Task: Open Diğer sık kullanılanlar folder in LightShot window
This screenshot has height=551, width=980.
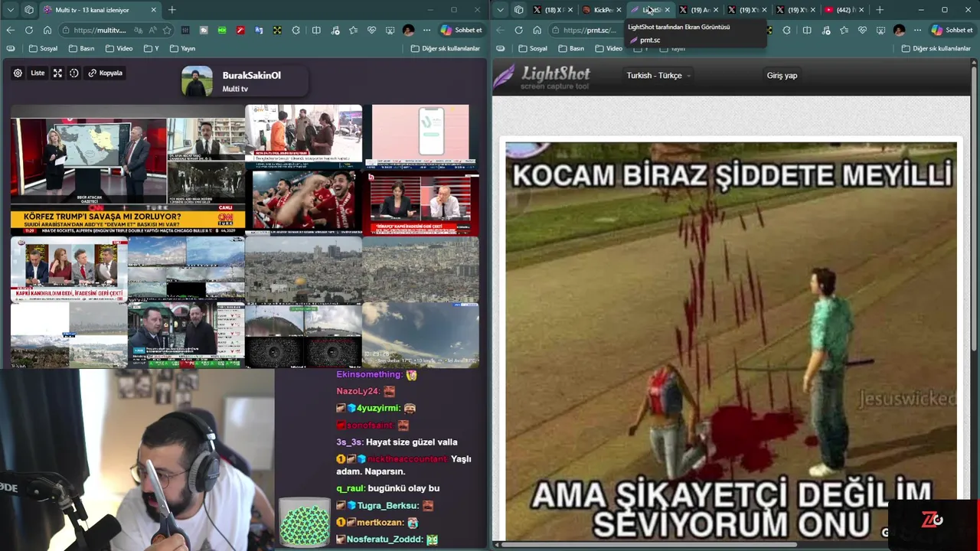Action: coord(936,48)
